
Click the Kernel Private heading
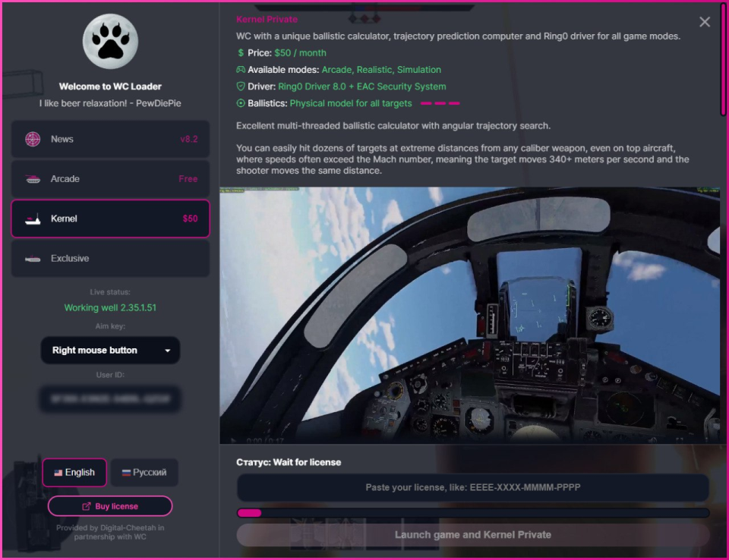tap(267, 20)
